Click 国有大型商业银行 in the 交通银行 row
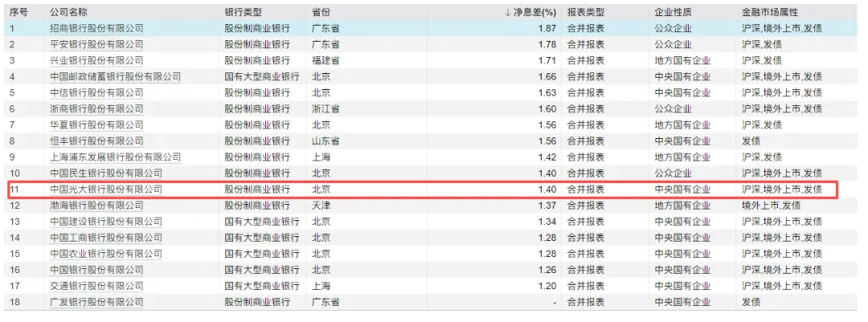 tap(262, 286)
